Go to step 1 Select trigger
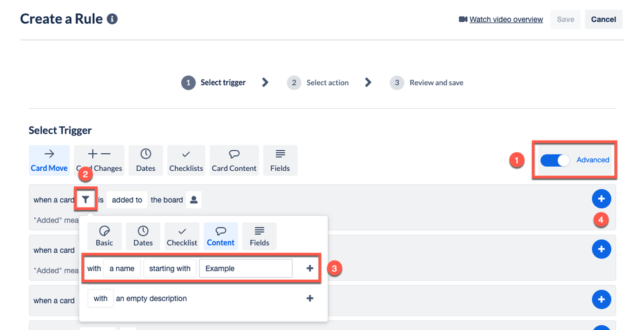The height and width of the screenshot is (330, 644). point(214,82)
